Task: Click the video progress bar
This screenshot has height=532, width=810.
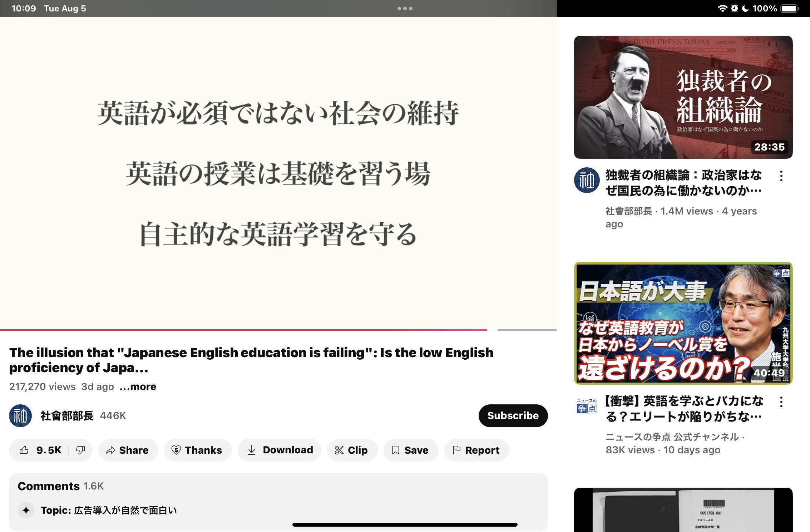Action: click(x=279, y=330)
